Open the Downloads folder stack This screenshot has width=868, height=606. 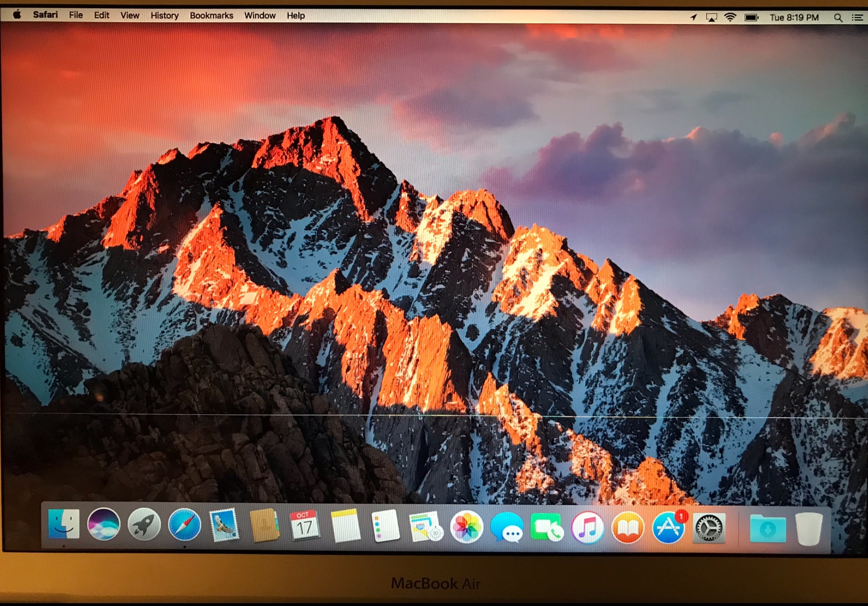point(767,529)
